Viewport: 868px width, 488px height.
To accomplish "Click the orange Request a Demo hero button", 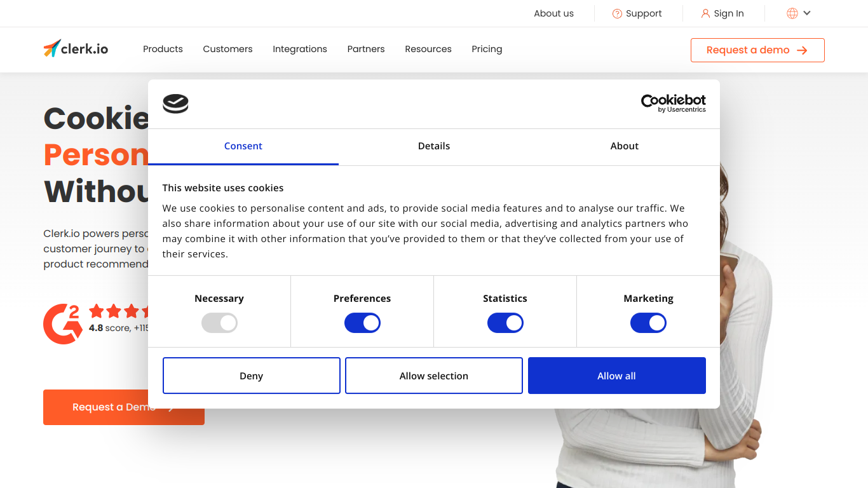I will coord(124,407).
